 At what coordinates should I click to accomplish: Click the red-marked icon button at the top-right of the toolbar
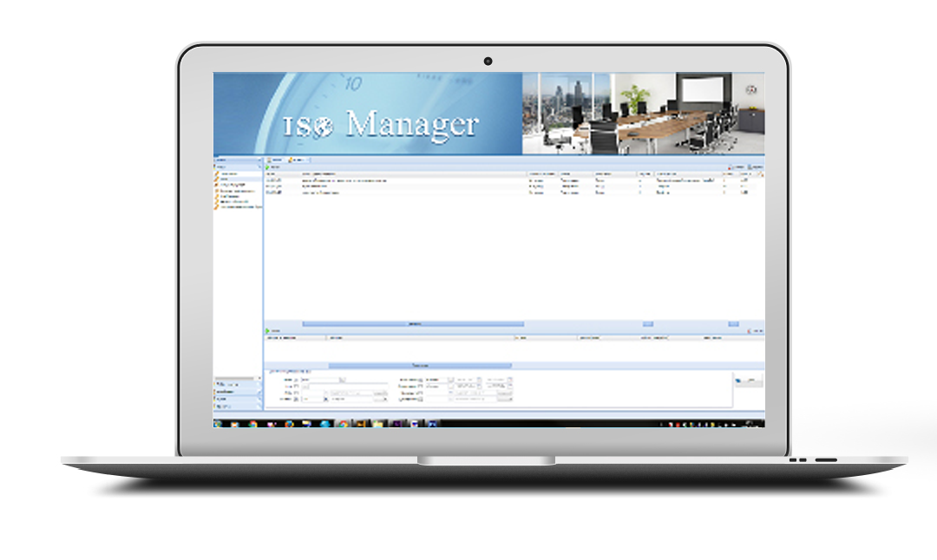(731, 166)
